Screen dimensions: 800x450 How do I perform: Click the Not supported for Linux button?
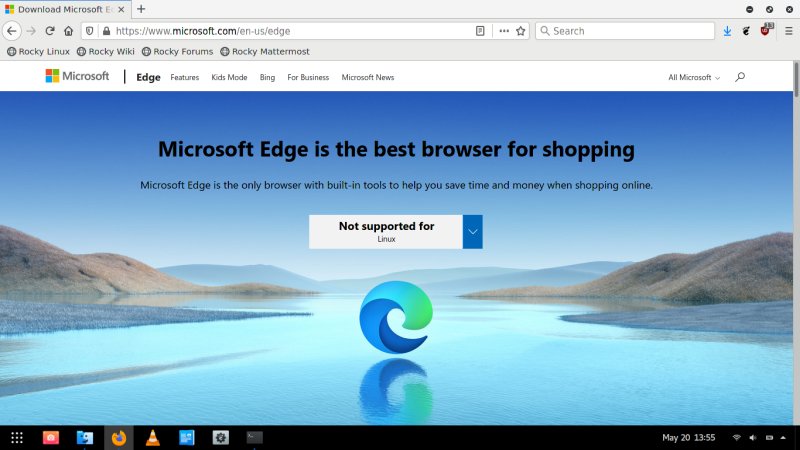tap(386, 232)
